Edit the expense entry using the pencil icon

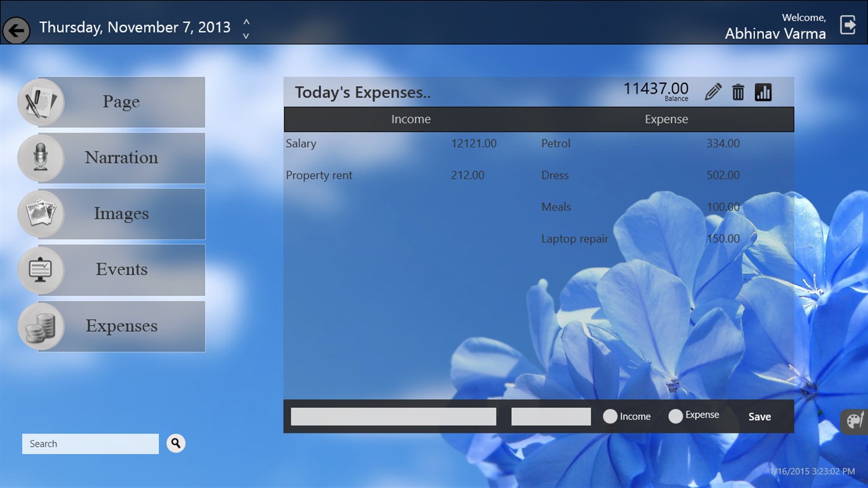point(713,91)
